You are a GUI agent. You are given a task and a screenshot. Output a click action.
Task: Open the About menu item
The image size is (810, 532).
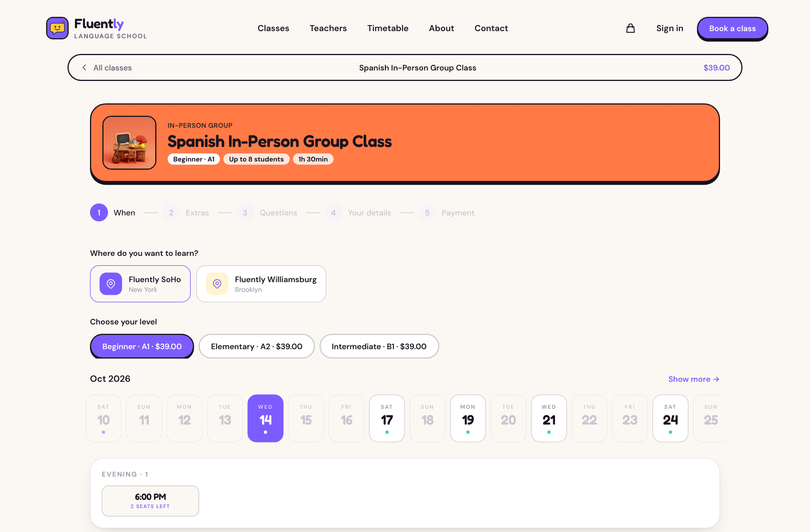[x=441, y=28]
